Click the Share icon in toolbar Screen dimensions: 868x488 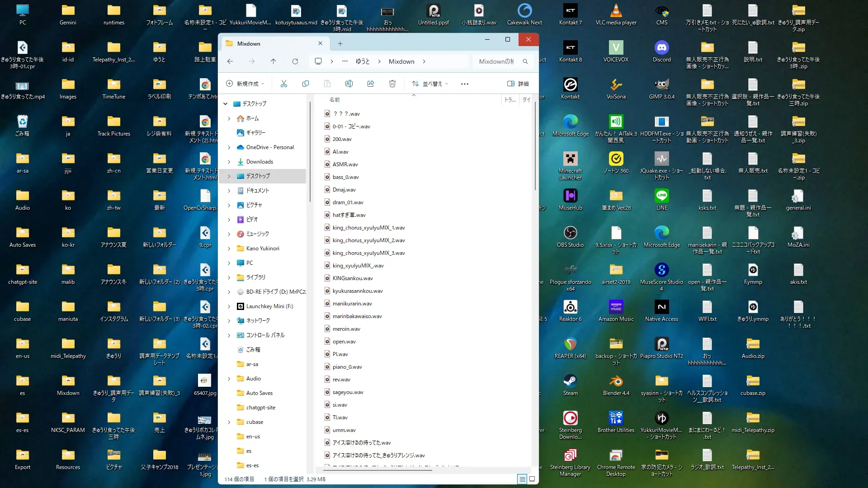click(371, 84)
